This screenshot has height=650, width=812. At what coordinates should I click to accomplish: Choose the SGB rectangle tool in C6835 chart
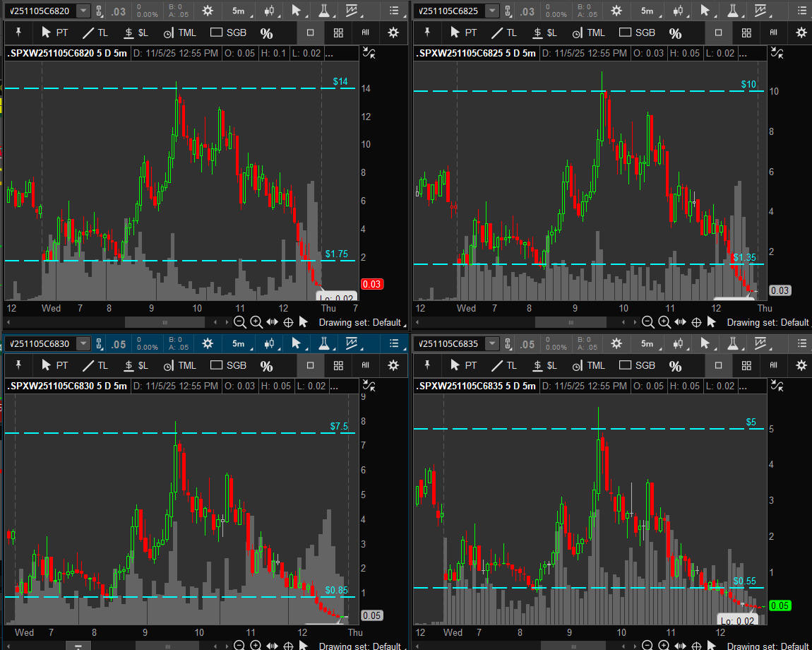(636, 365)
